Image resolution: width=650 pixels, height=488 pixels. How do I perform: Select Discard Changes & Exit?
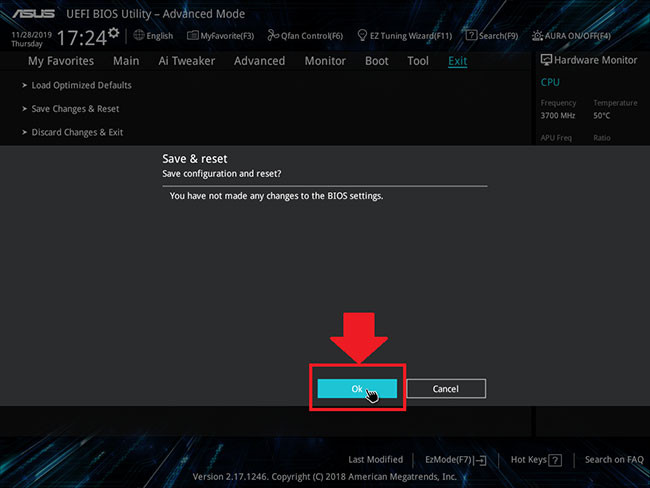77,133
